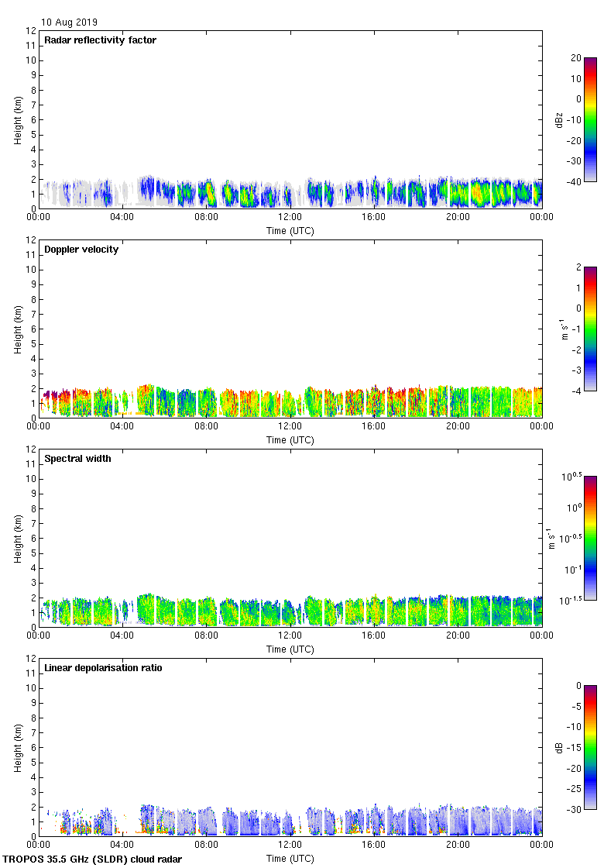This screenshot has width=604, height=868.
Task: Click the Time (UTC) label under the Doppler velocity plot
Action: tap(290, 440)
